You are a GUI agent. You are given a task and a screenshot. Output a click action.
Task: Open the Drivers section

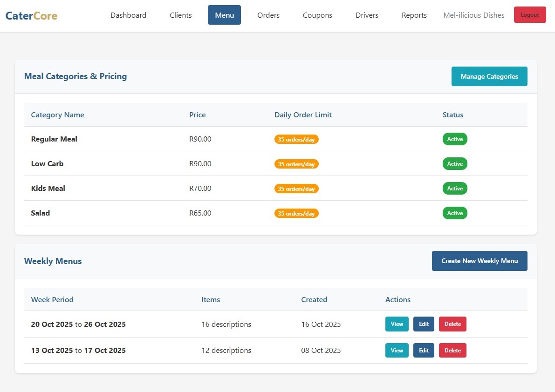click(x=367, y=15)
